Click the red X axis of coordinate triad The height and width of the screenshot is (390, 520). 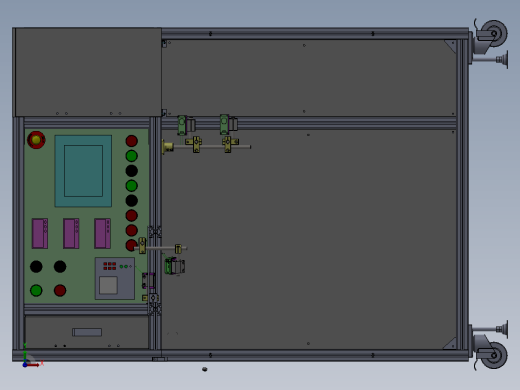coord(33,365)
